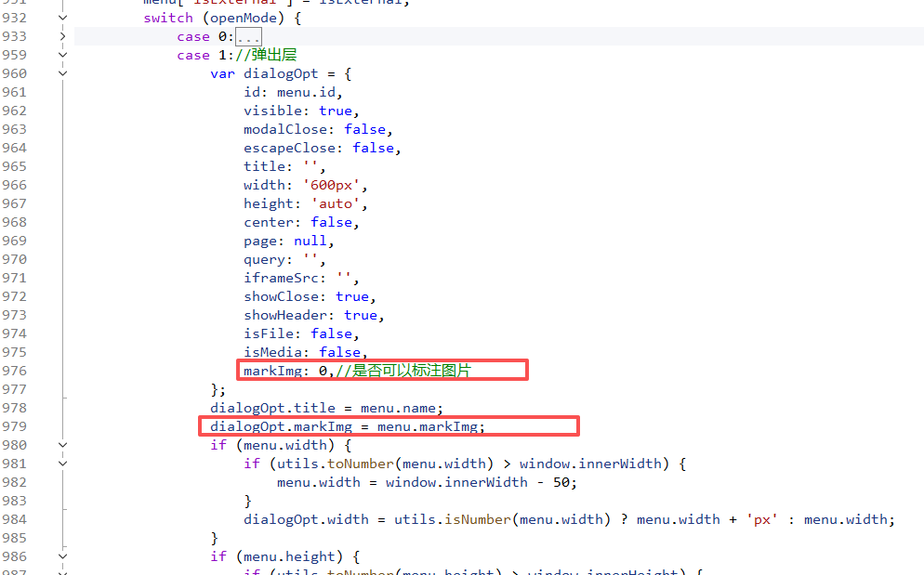Collapse the case 1 block at line 959
This screenshot has height=575, width=924.
coord(62,55)
